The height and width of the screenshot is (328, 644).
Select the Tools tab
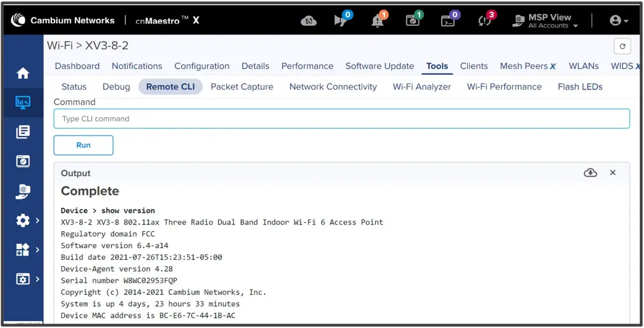[x=437, y=66]
